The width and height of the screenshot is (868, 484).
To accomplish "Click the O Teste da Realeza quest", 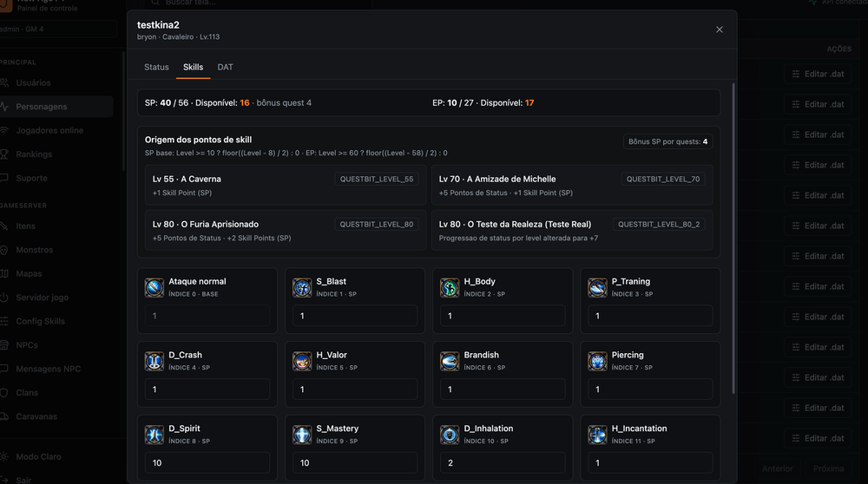I will tap(572, 231).
